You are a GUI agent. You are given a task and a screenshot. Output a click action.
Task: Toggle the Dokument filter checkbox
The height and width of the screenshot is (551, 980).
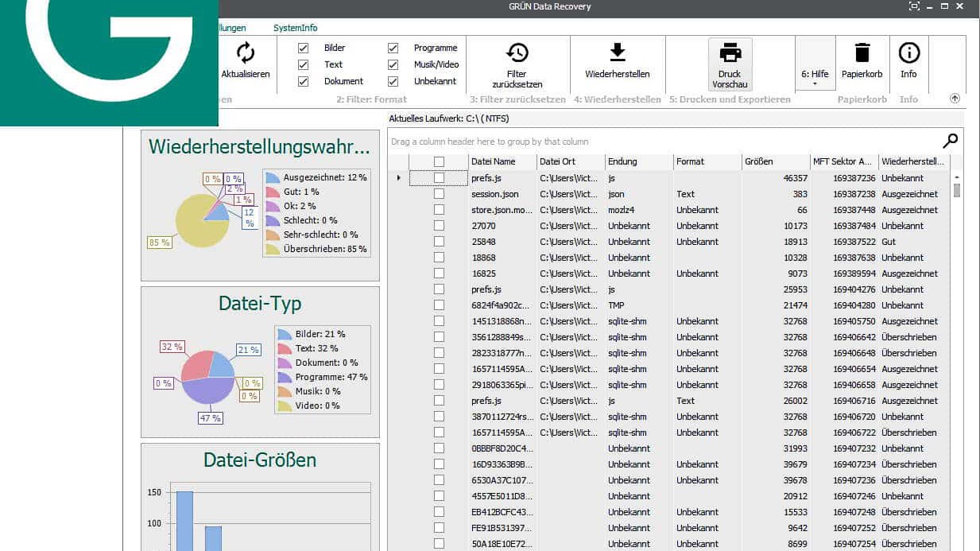(303, 81)
